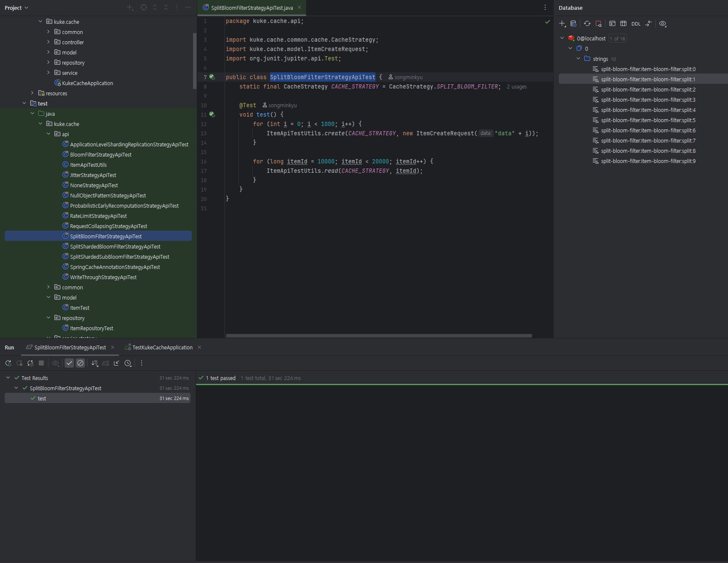
Task: Click the '2 usages' hint link
Action: point(517,87)
